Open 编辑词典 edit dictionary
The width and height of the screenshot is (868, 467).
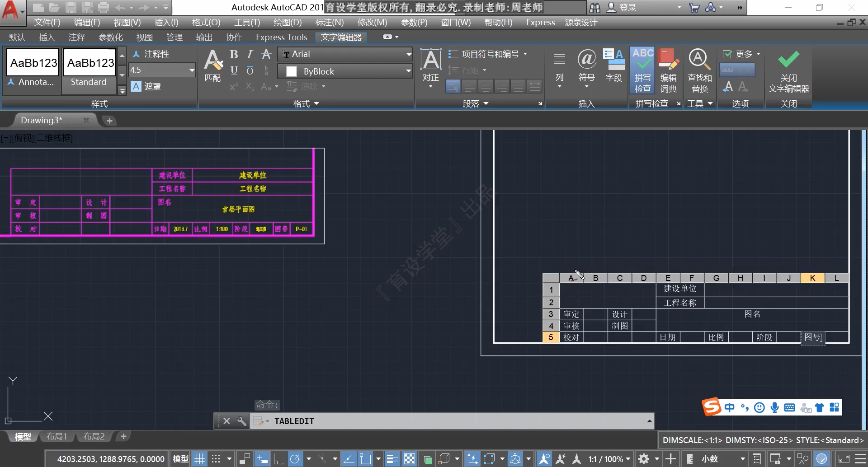click(668, 70)
